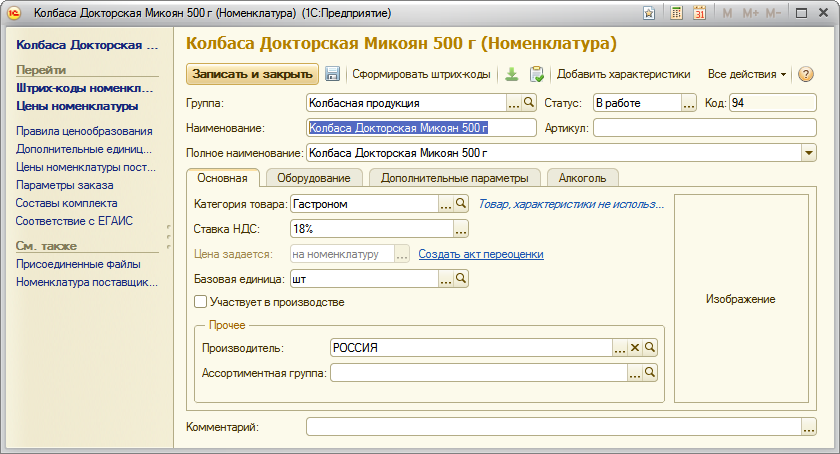Screen dimensions: 840x454
Task: Open help with the question mark icon
Action: click(x=806, y=74)
